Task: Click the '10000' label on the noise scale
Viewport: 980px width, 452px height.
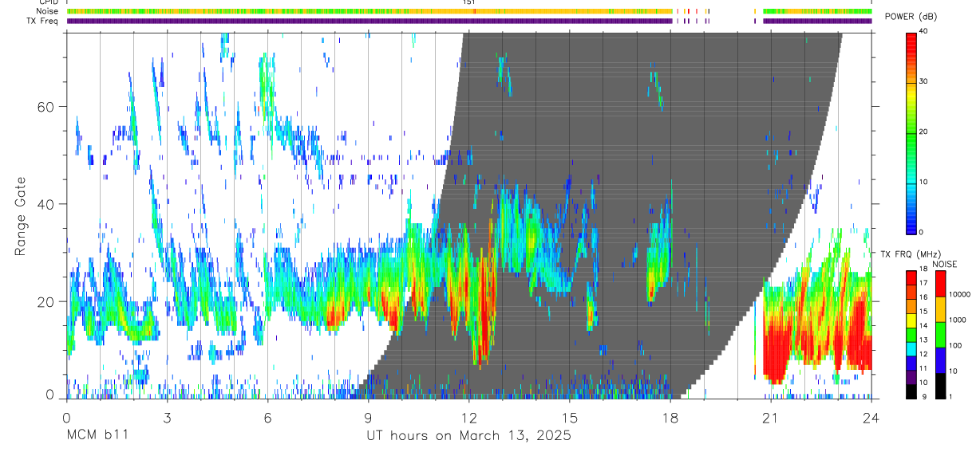Action: 959,294
